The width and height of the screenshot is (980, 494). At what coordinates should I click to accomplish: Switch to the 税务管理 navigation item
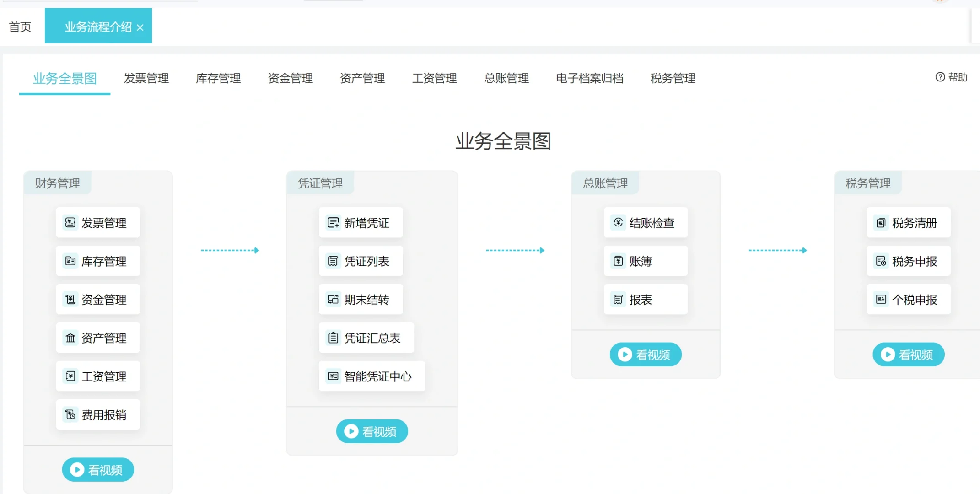point(672,78)
